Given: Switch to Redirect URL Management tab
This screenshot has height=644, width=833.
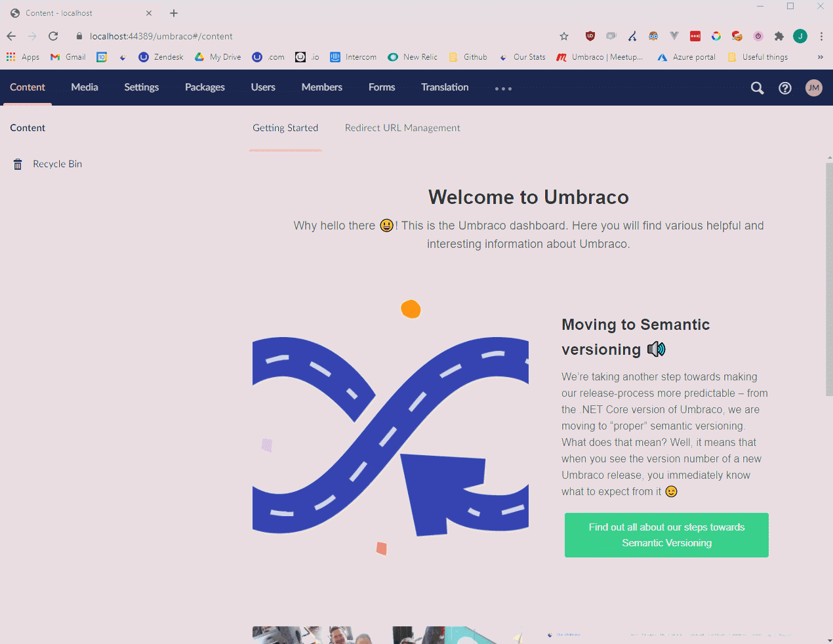Looking at the screenshot, I should tap(403, 128).
